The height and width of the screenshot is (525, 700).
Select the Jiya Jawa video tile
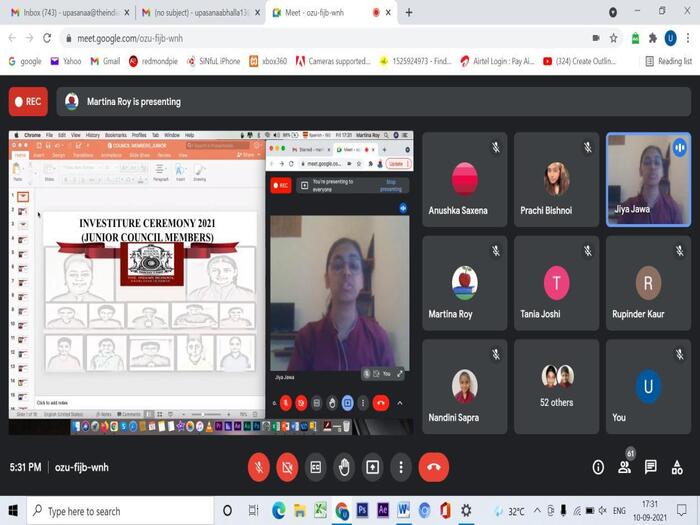pos(648,179)
